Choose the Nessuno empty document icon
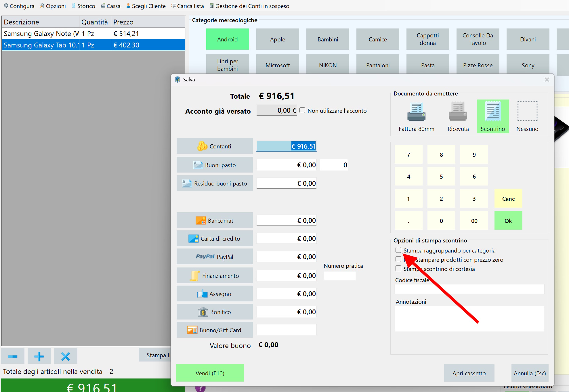This screenshot has width=569, height=392. click(x=527, y=116)
